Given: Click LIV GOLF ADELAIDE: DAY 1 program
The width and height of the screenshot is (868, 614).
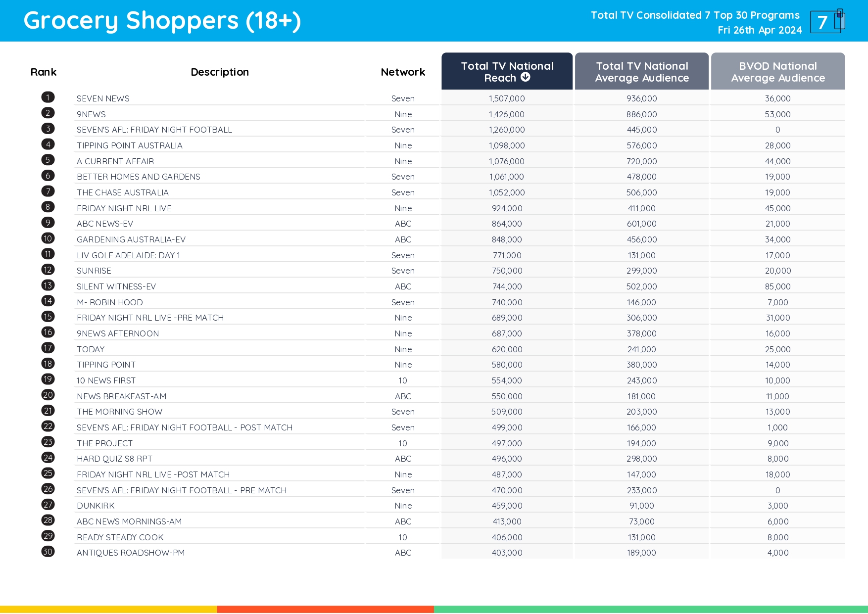Looking at the screenshot, I should (129, 255).
